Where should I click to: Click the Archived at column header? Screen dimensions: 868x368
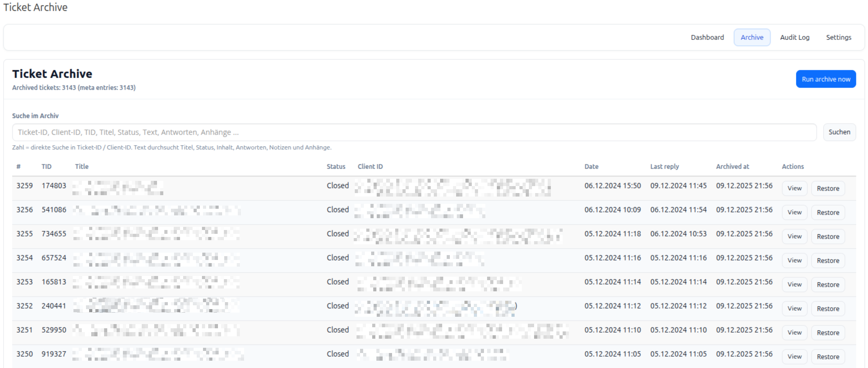click(732, 167)
